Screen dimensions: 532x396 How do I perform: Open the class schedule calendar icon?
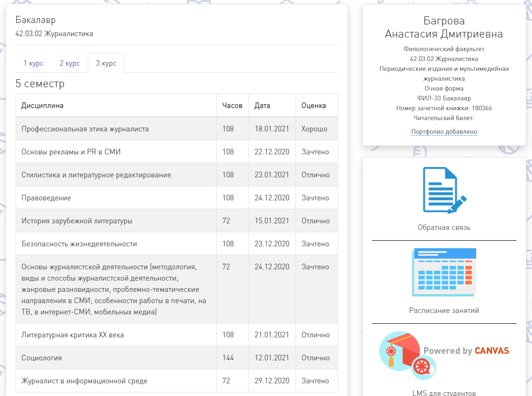(444, 272)
